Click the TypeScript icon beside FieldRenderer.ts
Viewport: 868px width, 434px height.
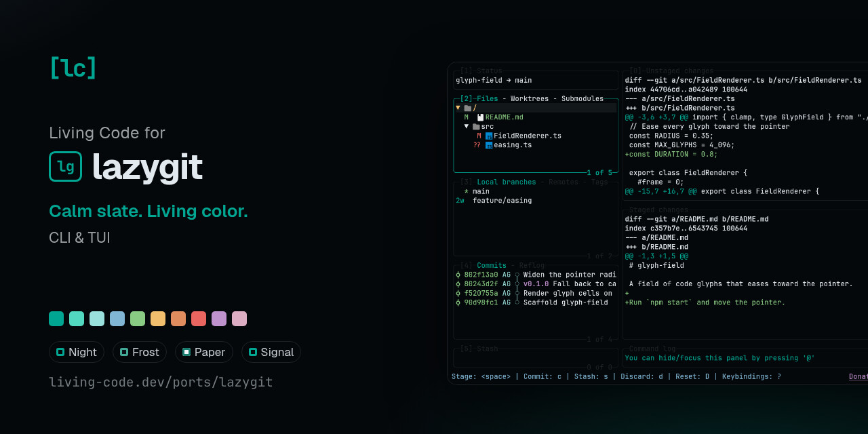(x=489, y=136)
